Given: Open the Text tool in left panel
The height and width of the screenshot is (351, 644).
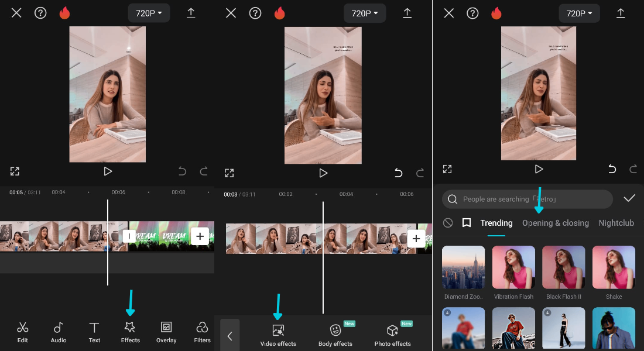Looking at the screenshot, I should pos(94,332).
